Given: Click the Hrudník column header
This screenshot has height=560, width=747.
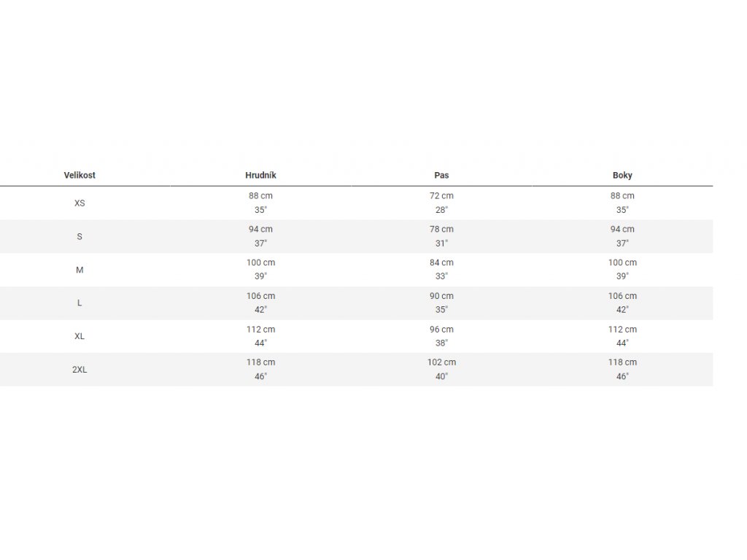Looking at the screenshot, I should (x=260, y=175).
